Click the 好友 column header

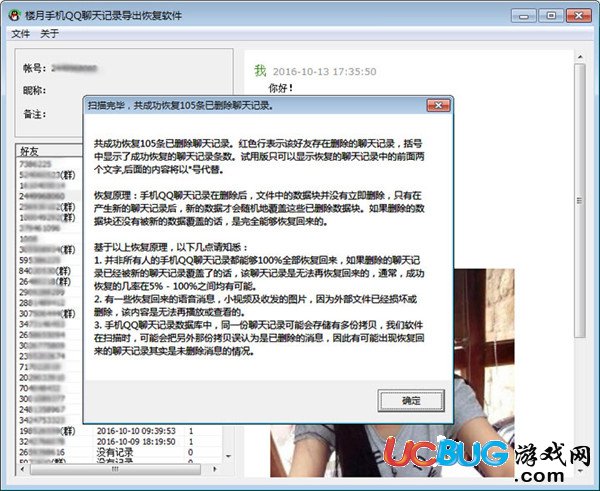click(50, 151)
